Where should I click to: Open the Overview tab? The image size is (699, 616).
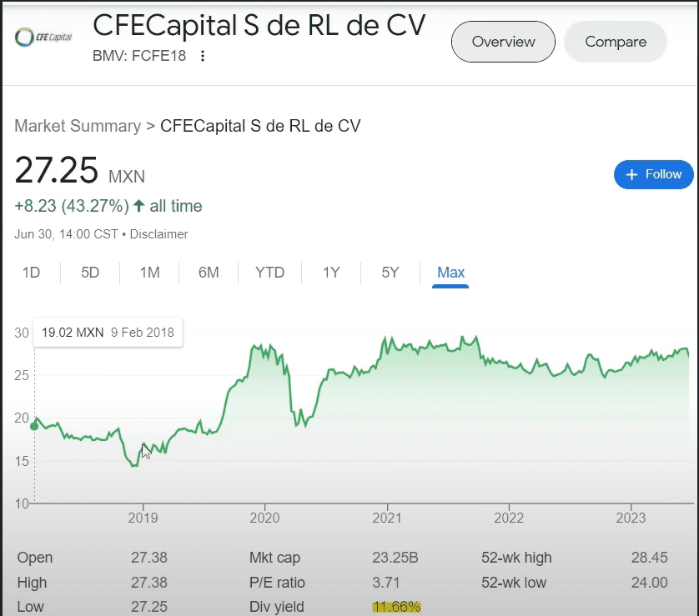pos(503,42)
